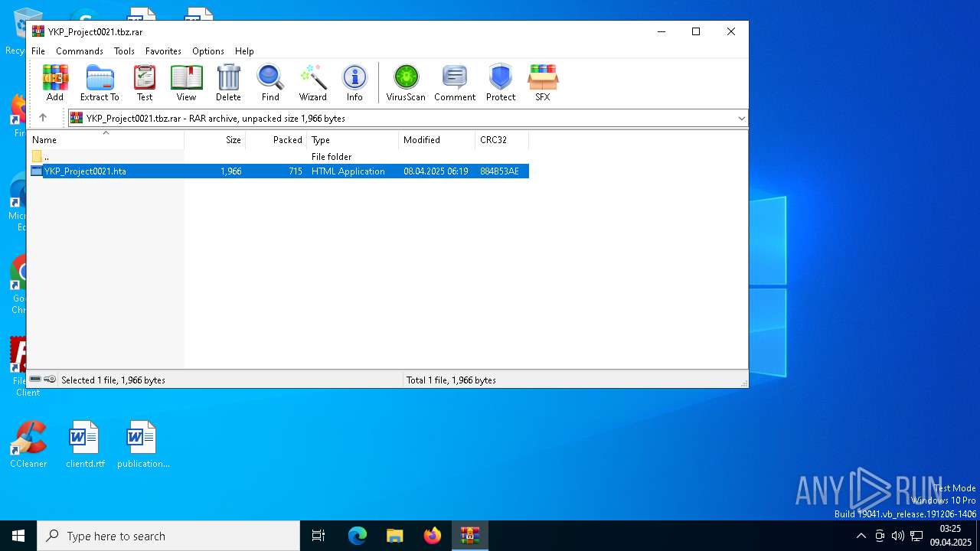Viewport: 980px width, 551px height.
Task: Sort file list by Type column
Action: 353,140
